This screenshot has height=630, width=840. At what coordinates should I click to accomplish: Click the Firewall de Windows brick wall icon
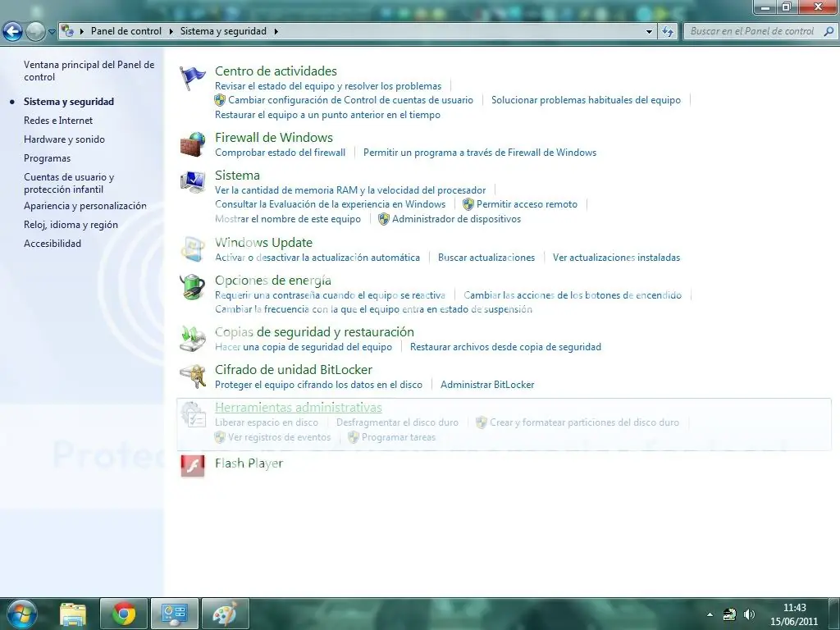click(x=193, y=144)
